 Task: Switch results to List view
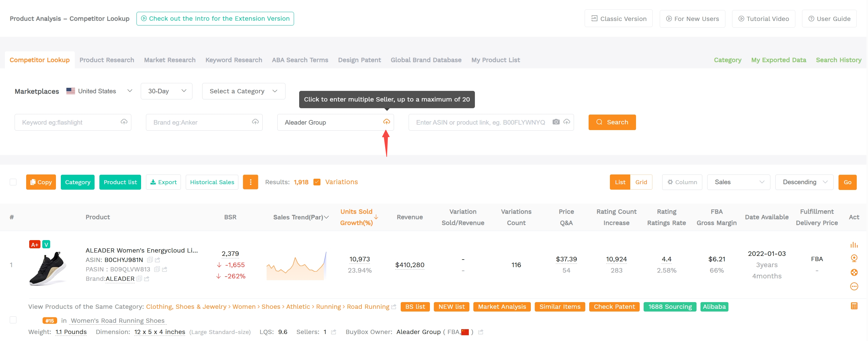point(620,182)
